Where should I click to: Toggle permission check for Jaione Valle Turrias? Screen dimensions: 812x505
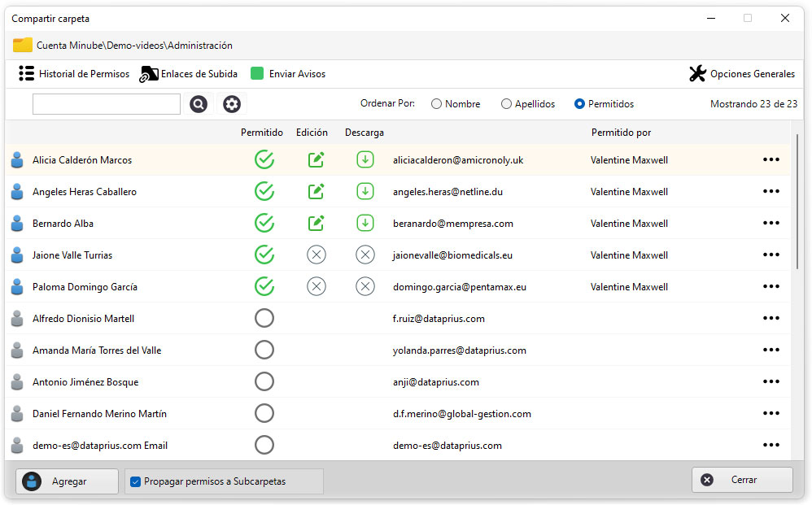(264, 255)
